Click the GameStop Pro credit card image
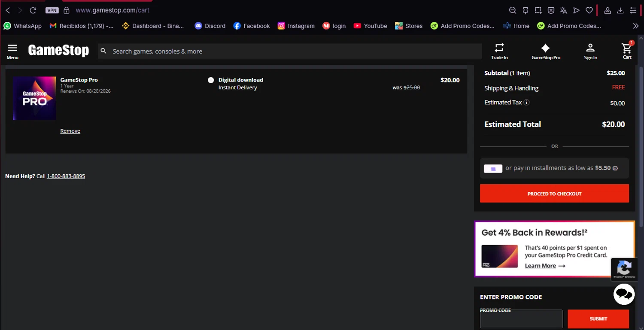Image resolution: width=644 pixels, height=330 pixels. pos(499,256)
